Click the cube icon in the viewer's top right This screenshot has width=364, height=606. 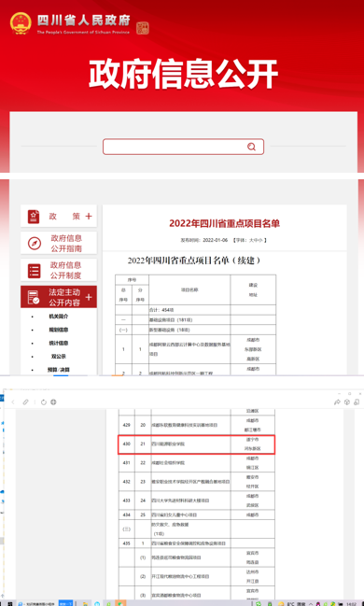(347, 402)
